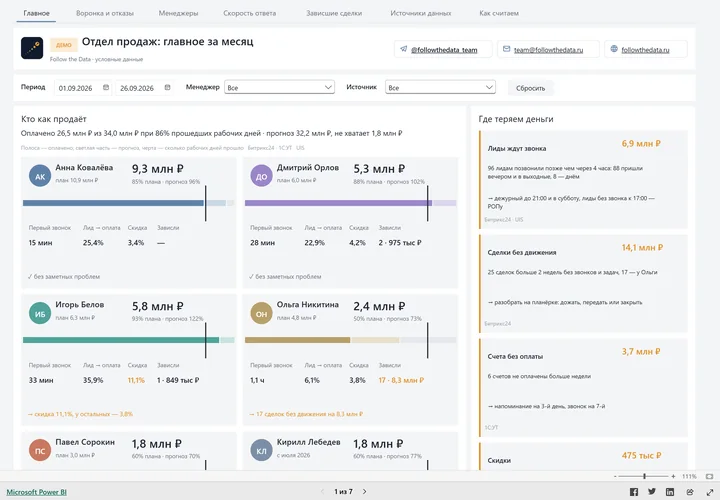720x500 pixels.
Task: Open the end date calendar picker icon
Action: tap(167, 87)
